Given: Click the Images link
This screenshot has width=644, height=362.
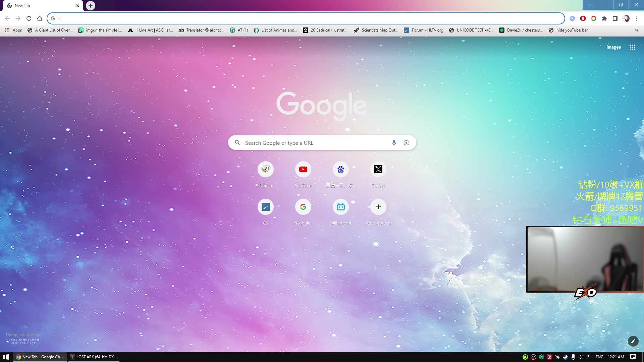Looking at the screenshot, I should 613,47.
